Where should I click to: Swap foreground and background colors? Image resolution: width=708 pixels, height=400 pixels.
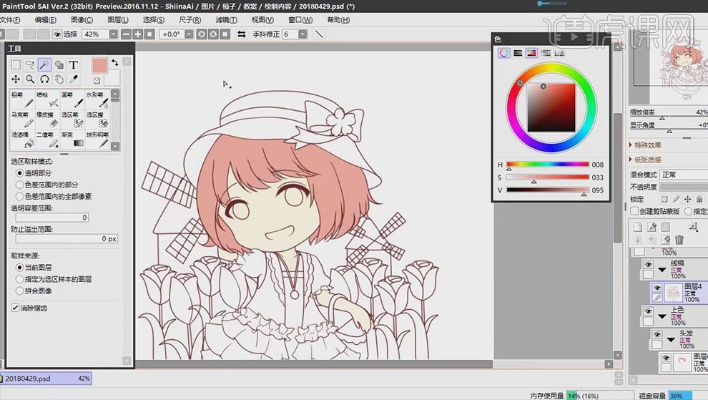click(114, 62)
